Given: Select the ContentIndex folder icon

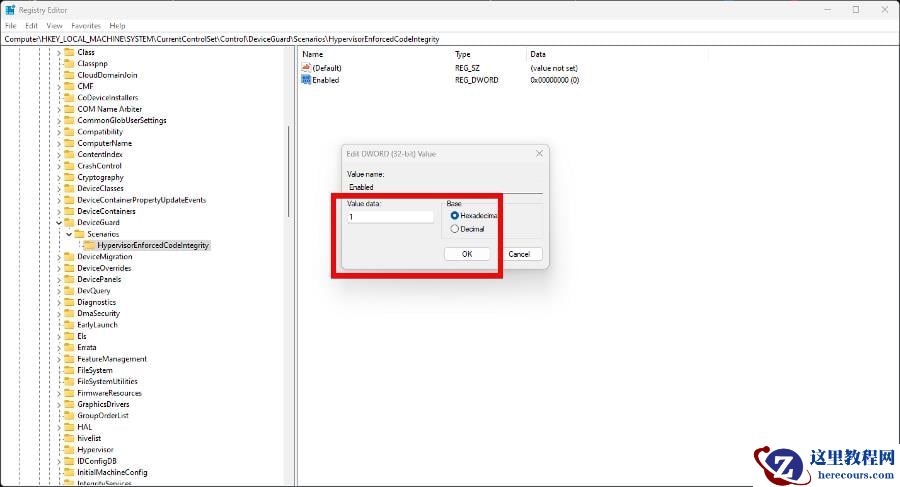Looking at the screenshot, I should point(69,154).
